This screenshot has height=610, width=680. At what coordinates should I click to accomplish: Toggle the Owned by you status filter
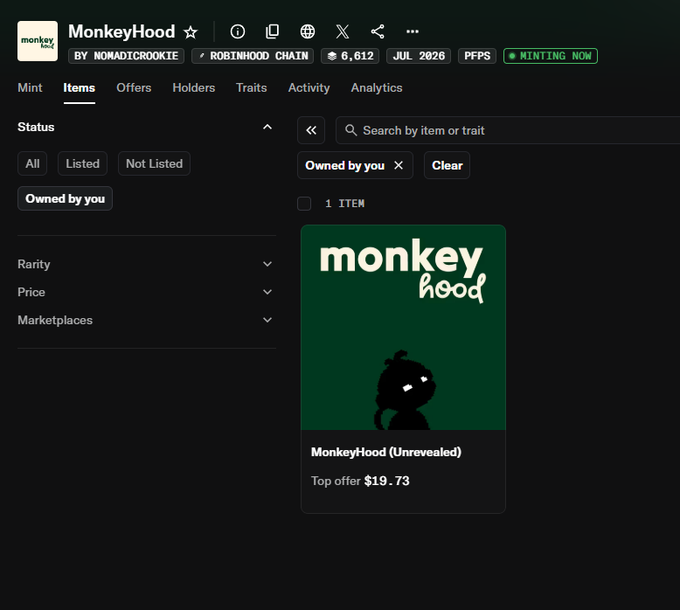65,199
